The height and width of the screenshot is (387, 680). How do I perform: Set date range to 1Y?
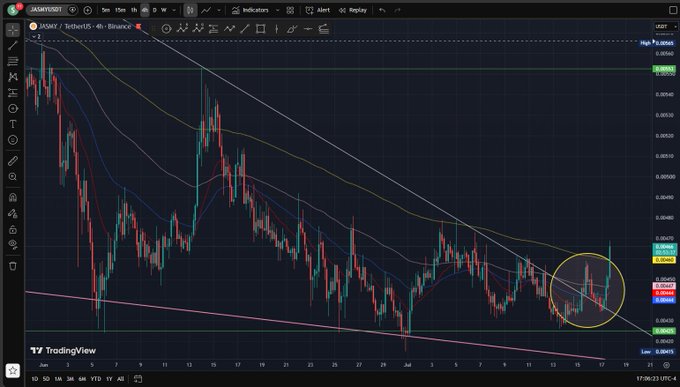pyautogui.click(x=109, y=379)
